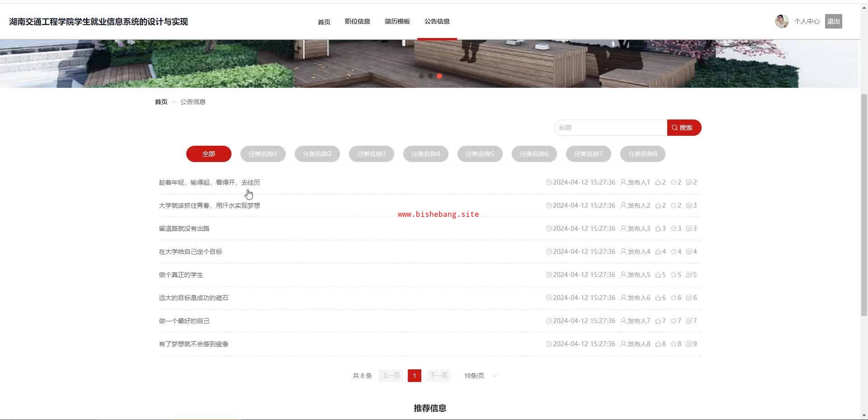Click comment icon on 大学就该抓住青春 row
This screenshot has width=868, height=420.
[x=689, y=205]
